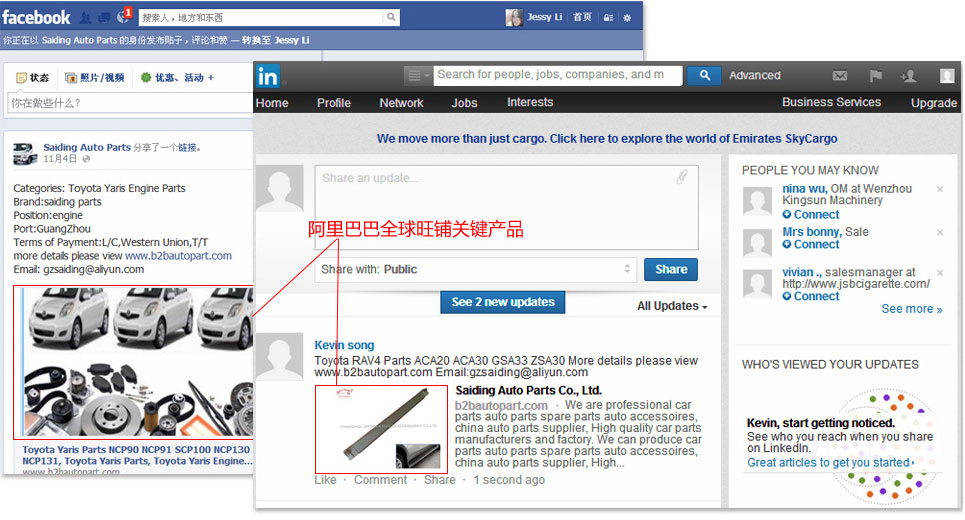Open Facebook notifications globe with red badge
Screen dimensions: 965x520
tap(124, 17)
